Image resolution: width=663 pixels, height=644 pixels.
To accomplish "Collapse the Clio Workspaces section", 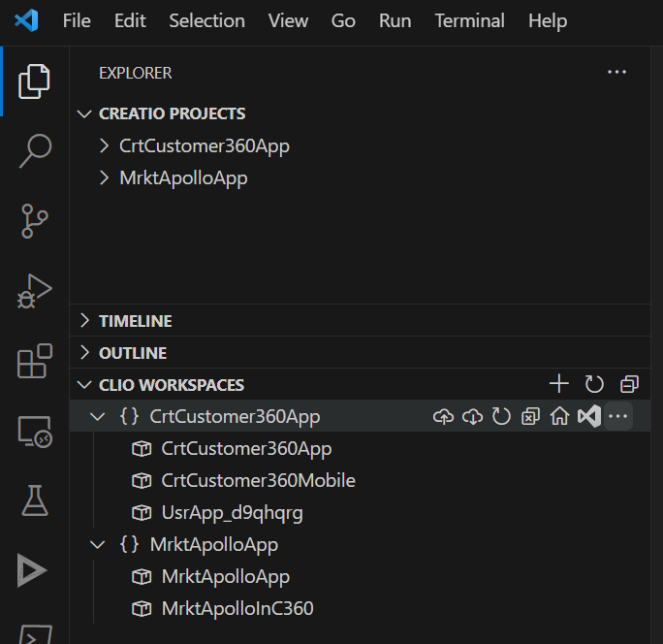I will pyautogui.click(x=84, y=385).
